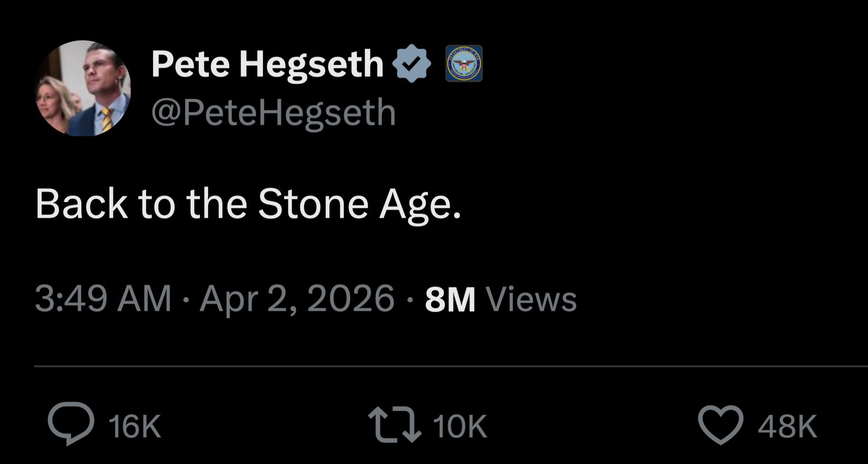
Task: Click the word 'the' in the post text
Action: click(217, 204)
